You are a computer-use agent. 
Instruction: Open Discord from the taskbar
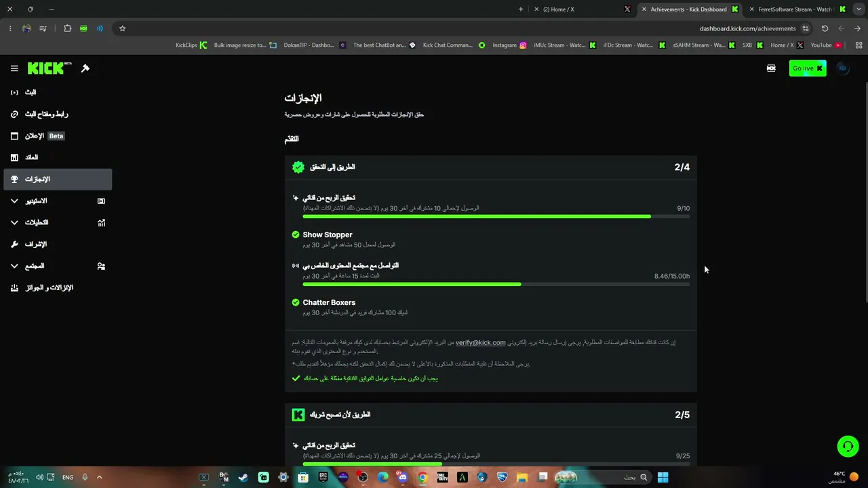tap(403, 477)
